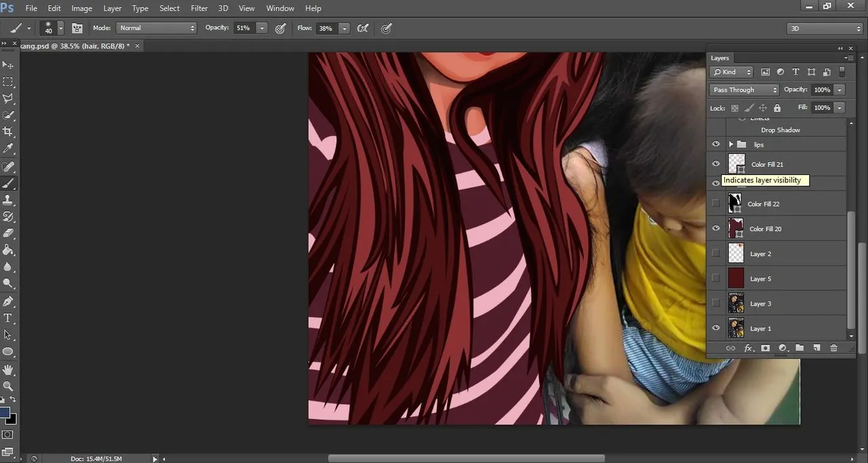Add a layer style with fx button
The height and width of the screenshot is (463, 868).
click(749, 348)
